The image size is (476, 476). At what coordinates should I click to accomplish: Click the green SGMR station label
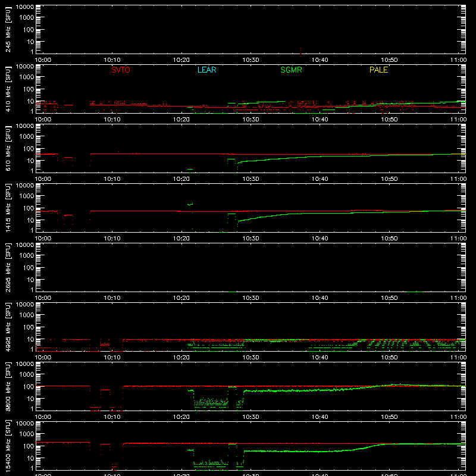tap(291, 70)
